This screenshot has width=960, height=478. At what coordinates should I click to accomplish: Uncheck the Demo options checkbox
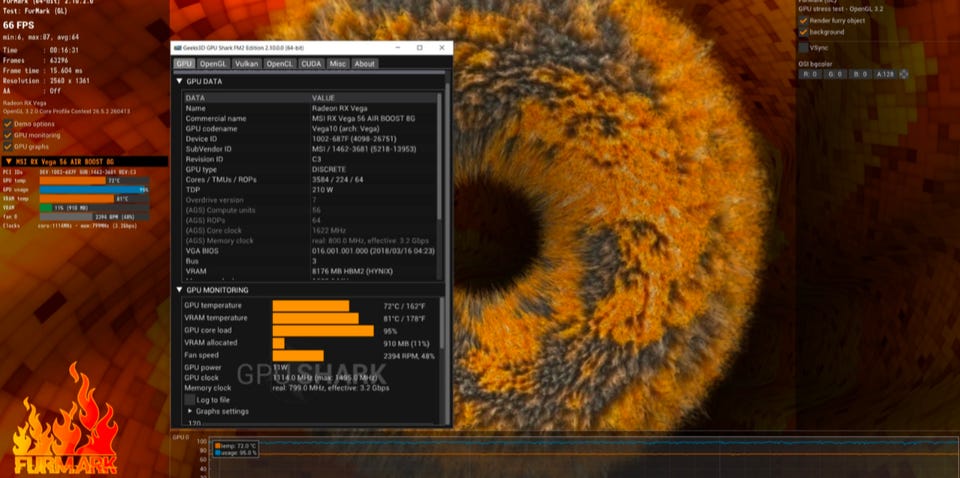coord(8,124)
